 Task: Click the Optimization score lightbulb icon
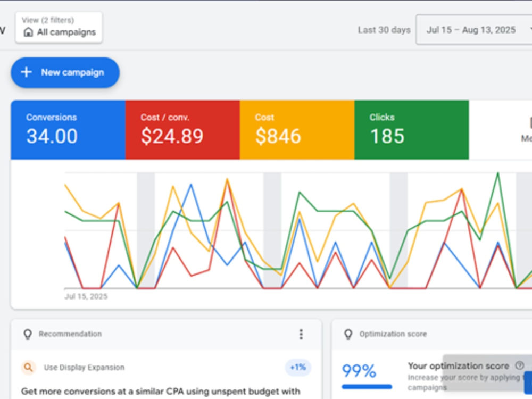click(x=348, y=334)
